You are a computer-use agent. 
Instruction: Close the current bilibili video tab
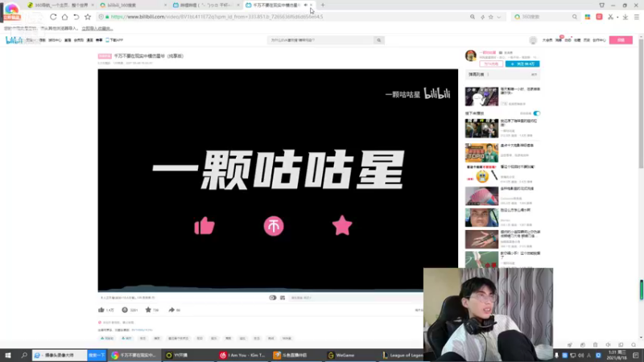coord(312,5)
